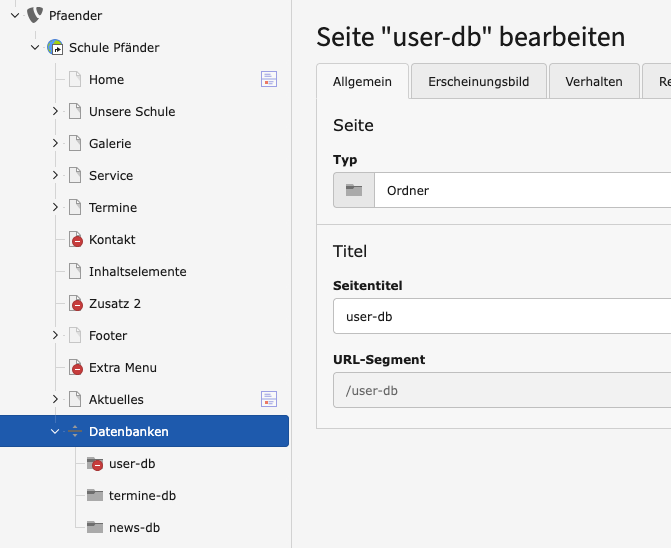Click the page icon beside Termine
This screenshot has height=548, width=671.
click(75, 207)
